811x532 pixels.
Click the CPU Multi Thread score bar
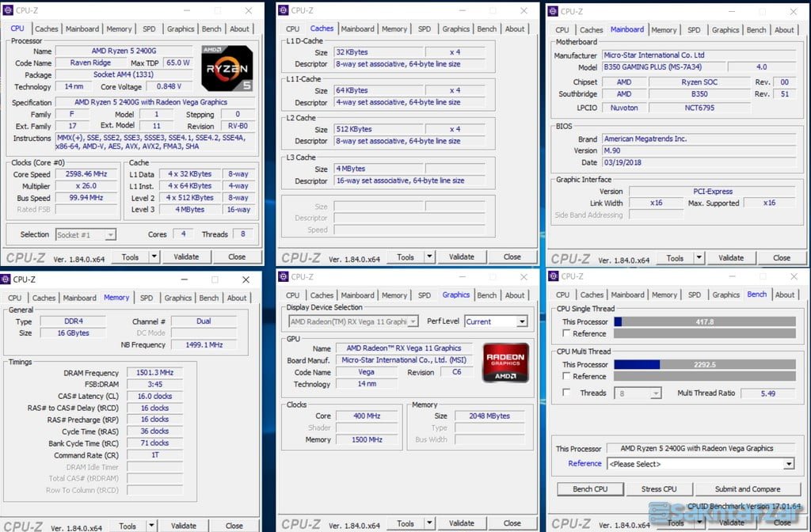coord(705,365)
